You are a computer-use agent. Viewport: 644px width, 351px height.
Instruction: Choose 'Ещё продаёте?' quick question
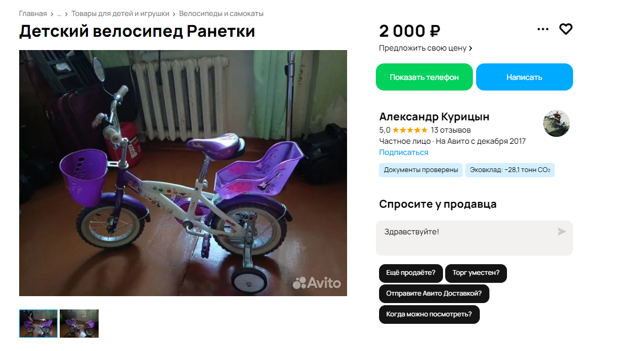pos(411,273)
